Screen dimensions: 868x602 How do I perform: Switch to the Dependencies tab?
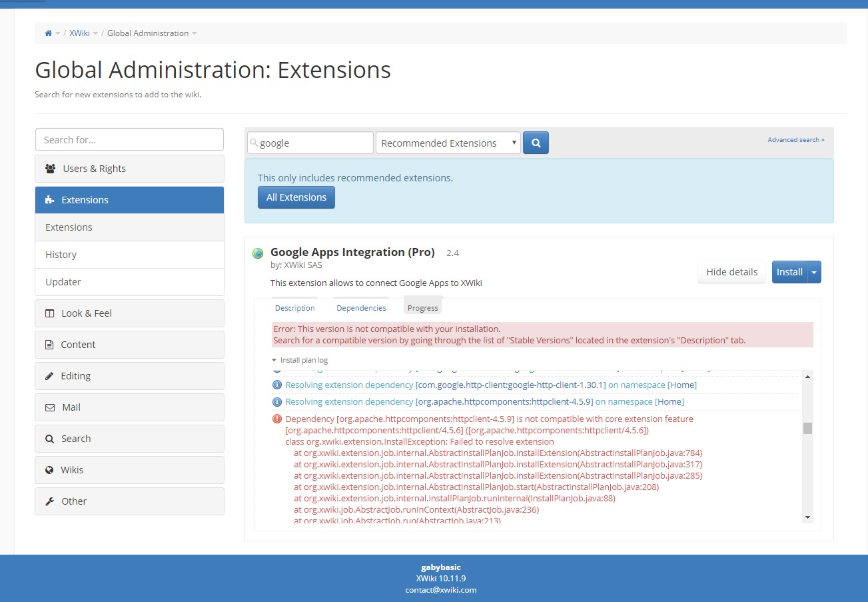point(361,308)
